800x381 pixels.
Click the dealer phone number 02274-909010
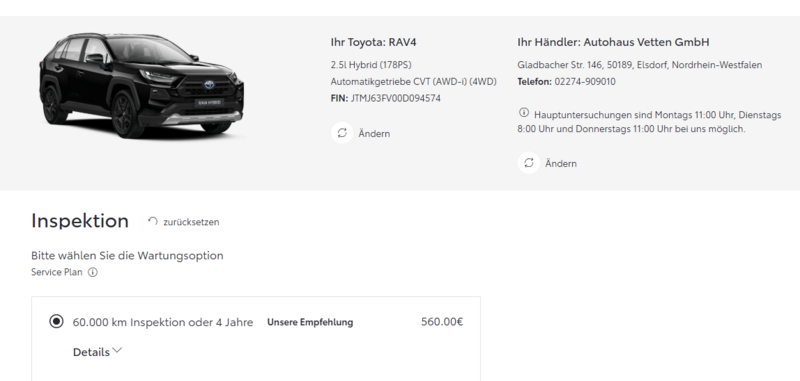pyautogui.click(x=585, y=82)
